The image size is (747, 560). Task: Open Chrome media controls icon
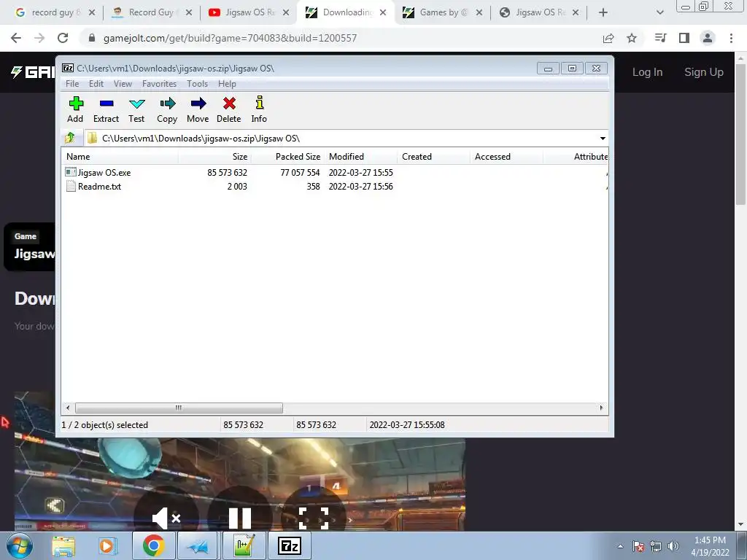660,38
